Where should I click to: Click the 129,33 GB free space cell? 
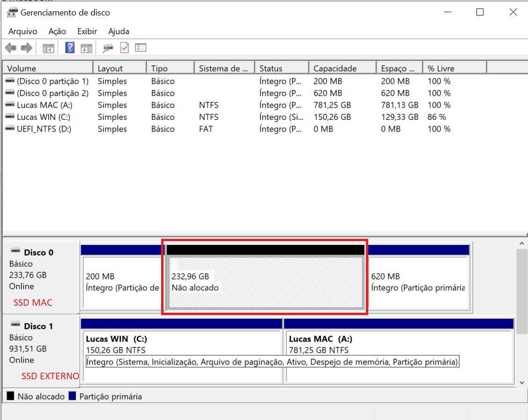point(400,117)
